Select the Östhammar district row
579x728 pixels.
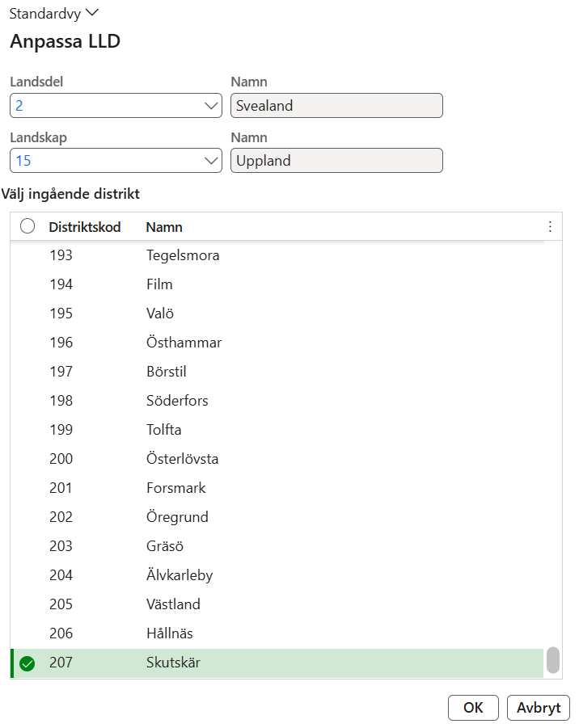[277, 343]
